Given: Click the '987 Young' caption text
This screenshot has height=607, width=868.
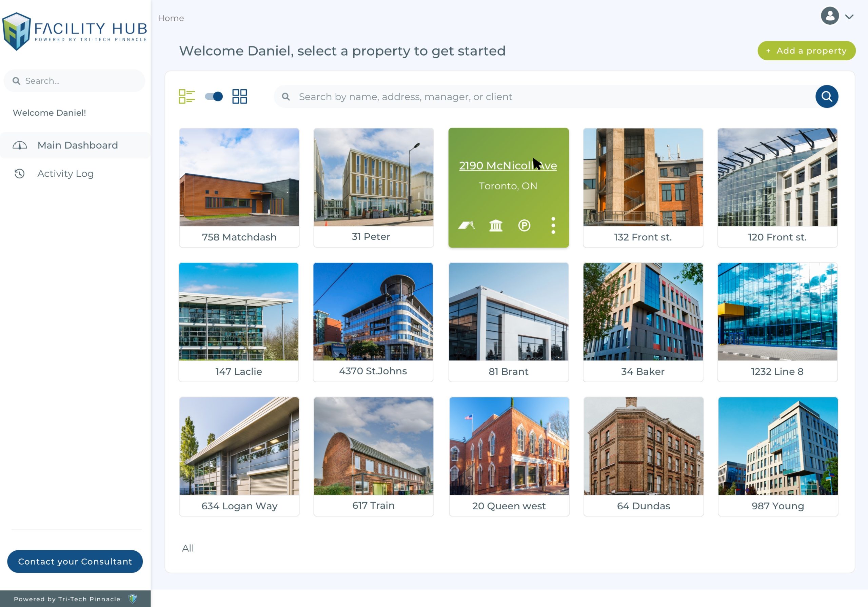Looking at the screenshot, I should click(x=778, y=506).
